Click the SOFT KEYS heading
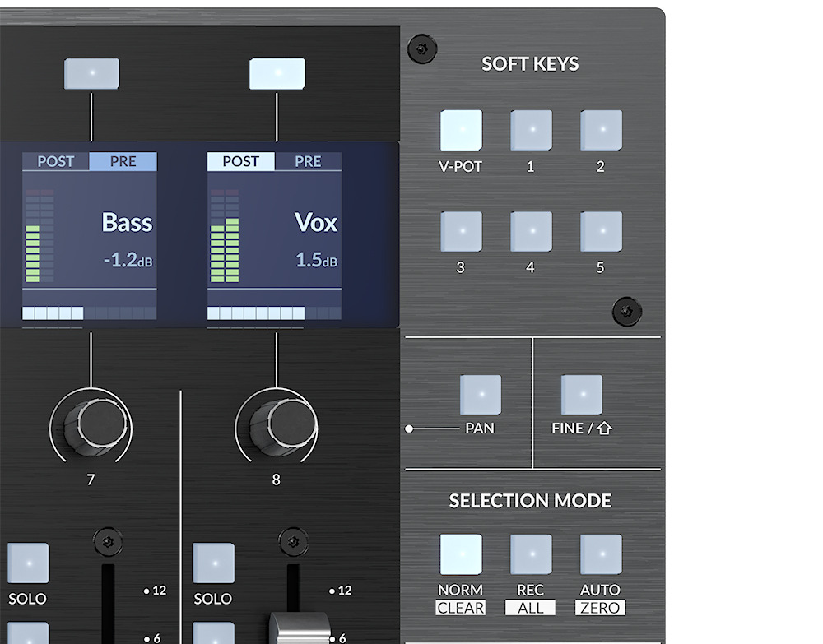823x644 pixels. pyautogui.click(x=530, y=64)
